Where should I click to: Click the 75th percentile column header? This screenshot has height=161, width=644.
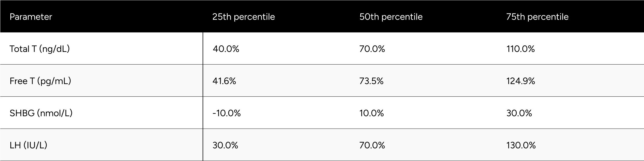pos(537,17)
